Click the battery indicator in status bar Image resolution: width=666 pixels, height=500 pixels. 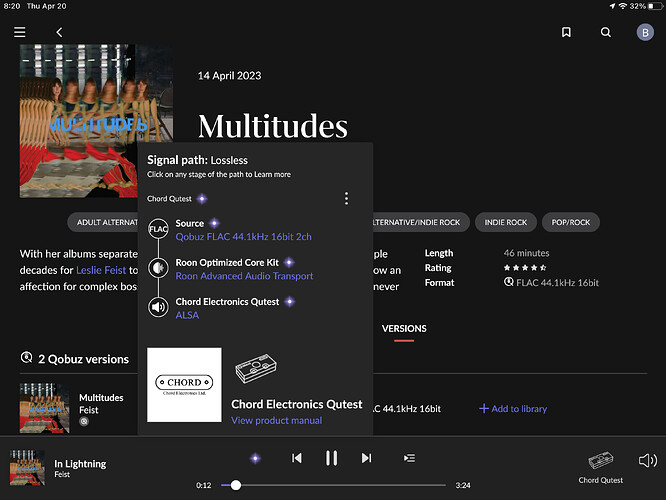(x=655, y=6)
